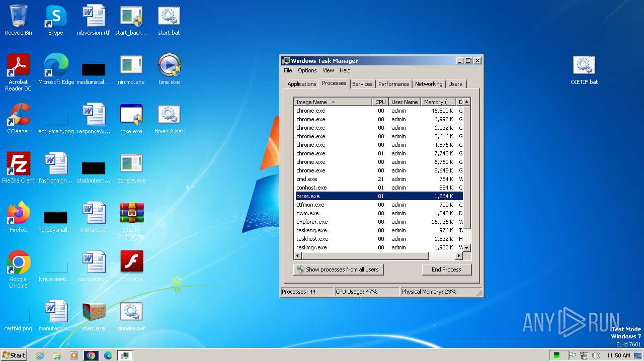The width and height of the screenshot is (644, 362).
Task: Switch to the Performance tab
Action: coord(393,84)
